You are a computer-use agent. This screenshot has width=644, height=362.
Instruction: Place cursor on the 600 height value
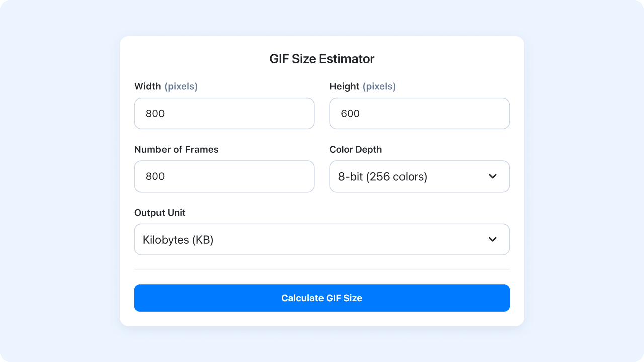pos(350,114)
